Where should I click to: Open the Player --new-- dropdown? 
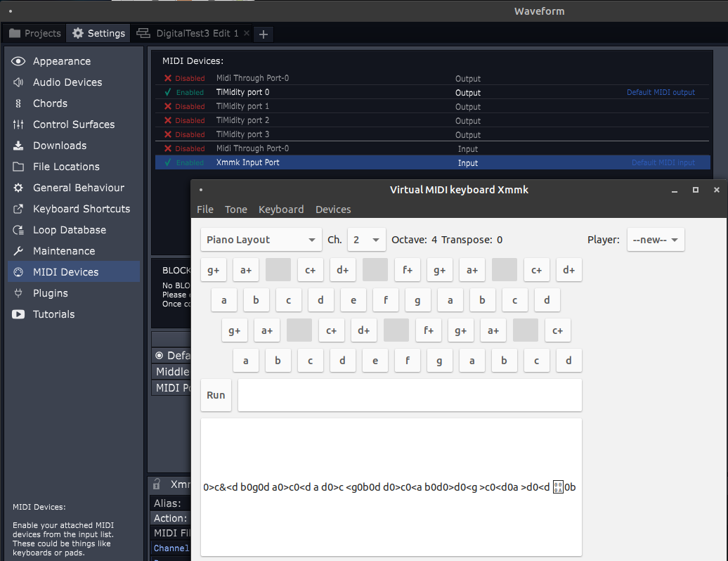click(x=656, y=240)
